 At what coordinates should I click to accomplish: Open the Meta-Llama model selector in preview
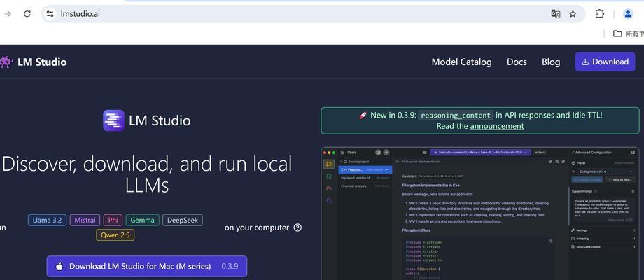click(x=480, y=153)
